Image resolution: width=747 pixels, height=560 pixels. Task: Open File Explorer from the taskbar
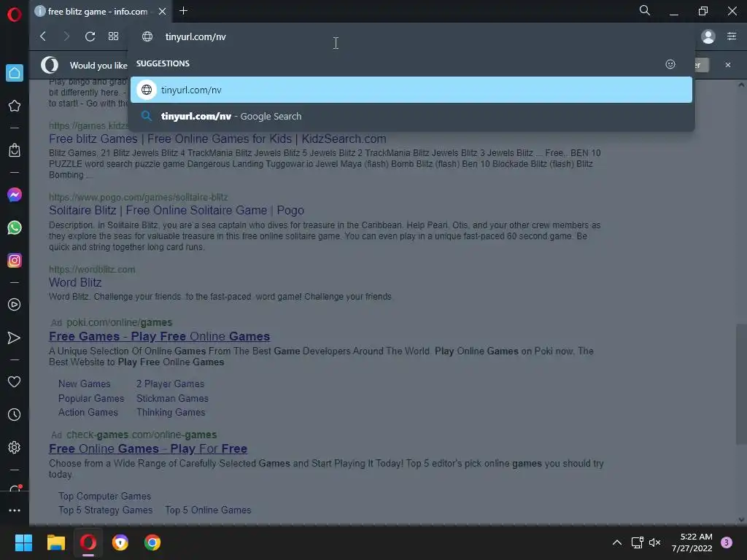55,542
